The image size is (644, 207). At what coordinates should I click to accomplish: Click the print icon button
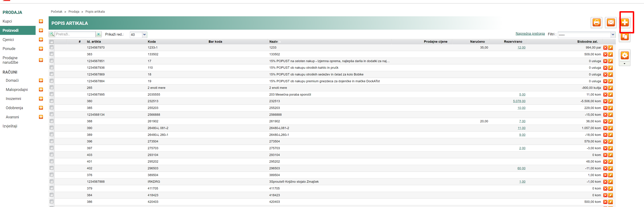[597, 23]
